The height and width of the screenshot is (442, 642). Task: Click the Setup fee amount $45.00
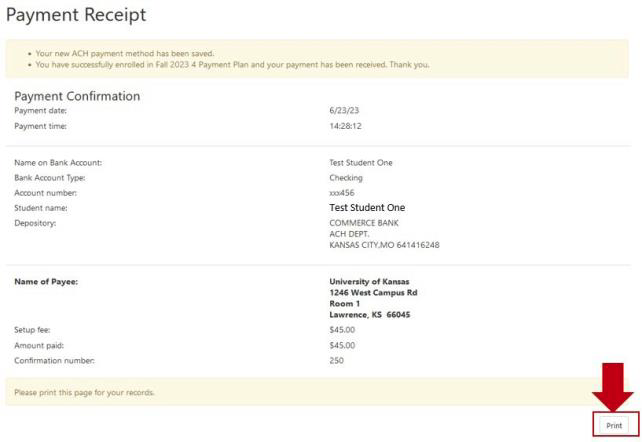click(342, 330)
